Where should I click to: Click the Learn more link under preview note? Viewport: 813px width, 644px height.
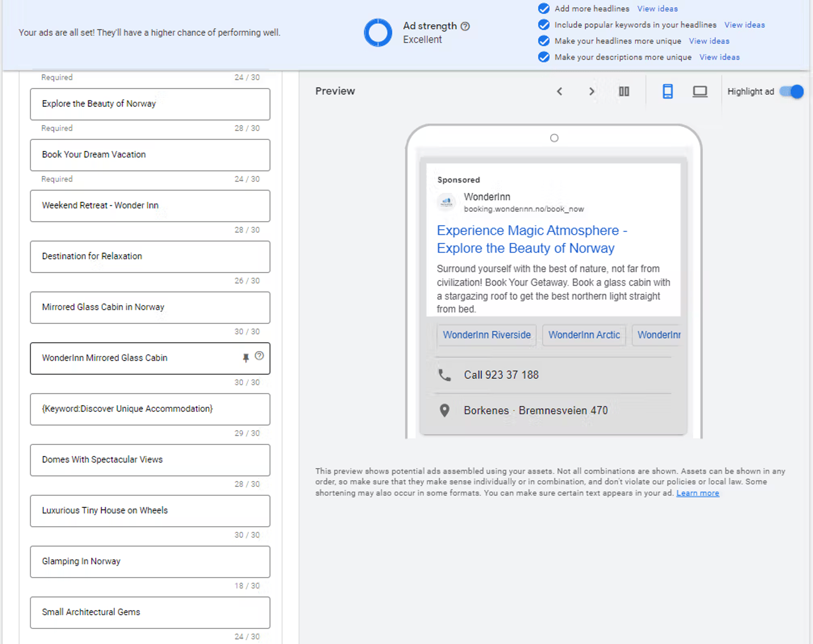click(x=697, y=493)
